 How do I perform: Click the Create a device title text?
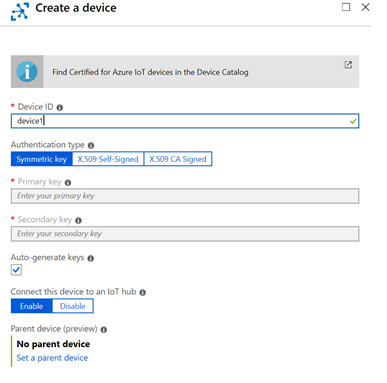pos(76,8)
